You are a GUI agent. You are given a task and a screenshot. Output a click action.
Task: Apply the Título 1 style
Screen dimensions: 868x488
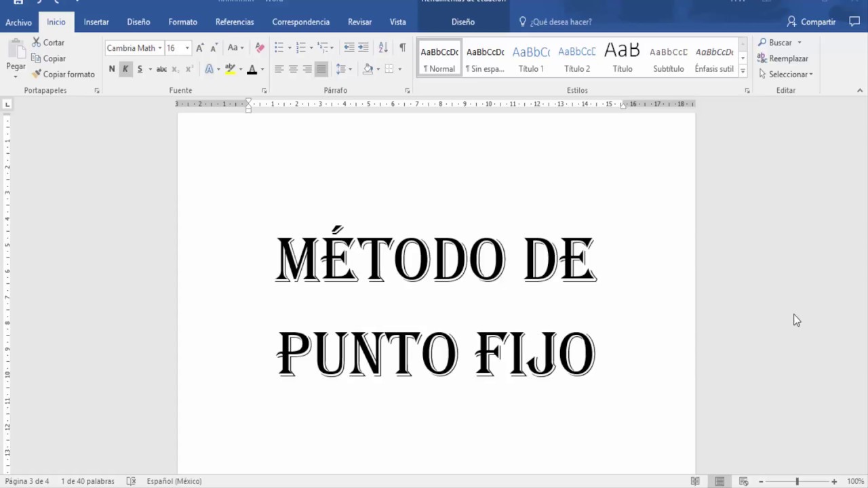click(x=531, y=58)
